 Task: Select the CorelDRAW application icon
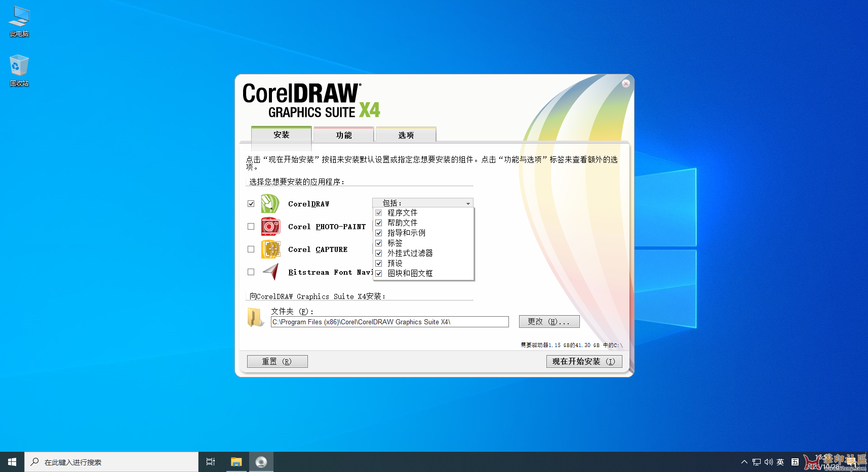pos(270,203)
